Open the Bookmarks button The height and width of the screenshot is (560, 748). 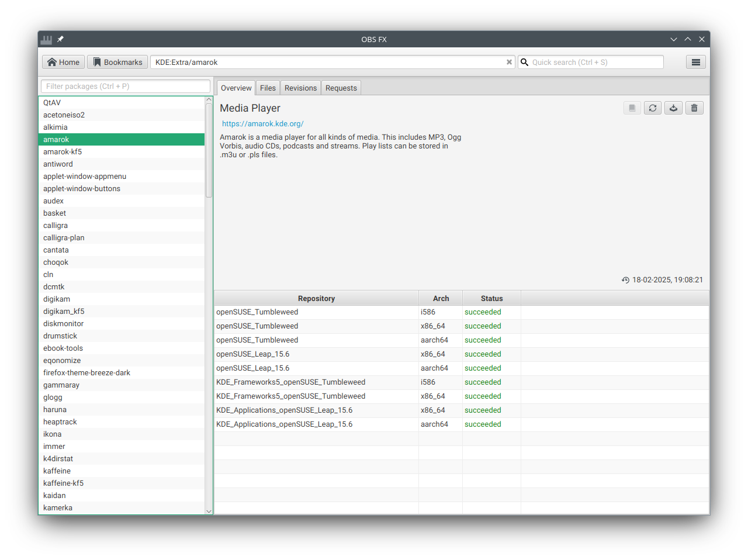(x=117, y=62)
